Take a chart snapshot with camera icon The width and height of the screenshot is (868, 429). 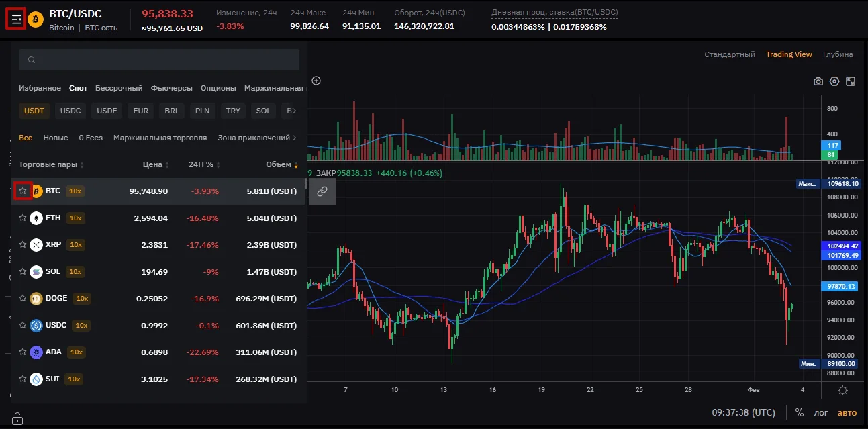tap(818, 81)
